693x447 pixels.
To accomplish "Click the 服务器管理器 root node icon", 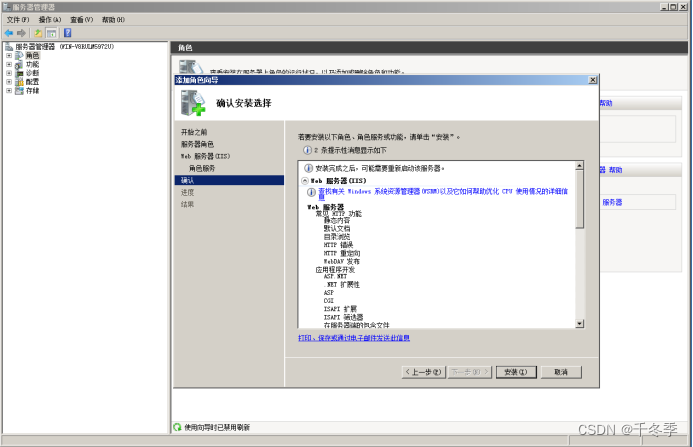I will 9,46.
